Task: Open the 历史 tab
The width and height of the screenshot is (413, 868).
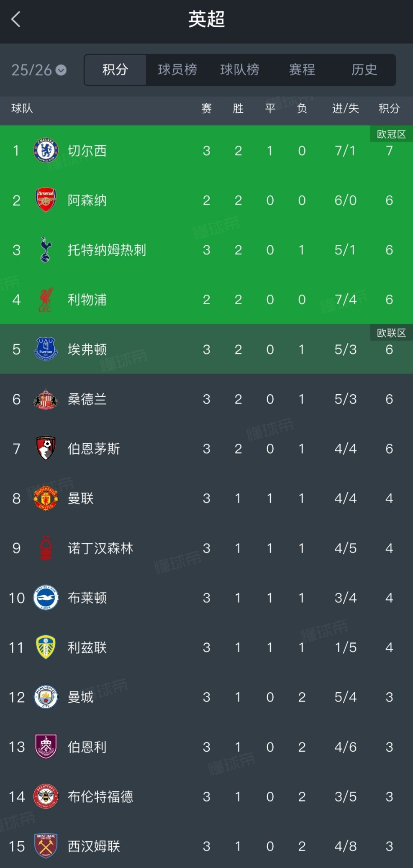Action: pos(364,69)
